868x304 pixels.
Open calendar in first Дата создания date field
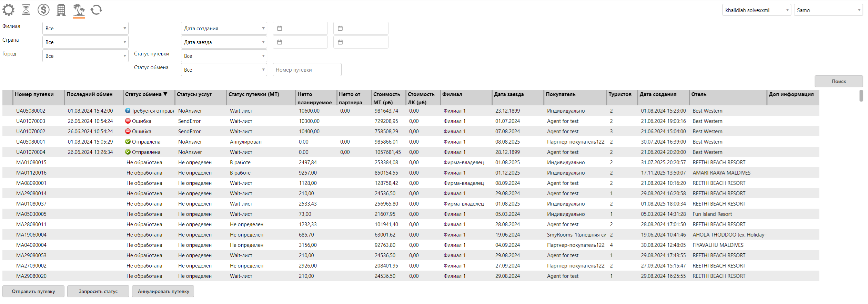(280, 28)
